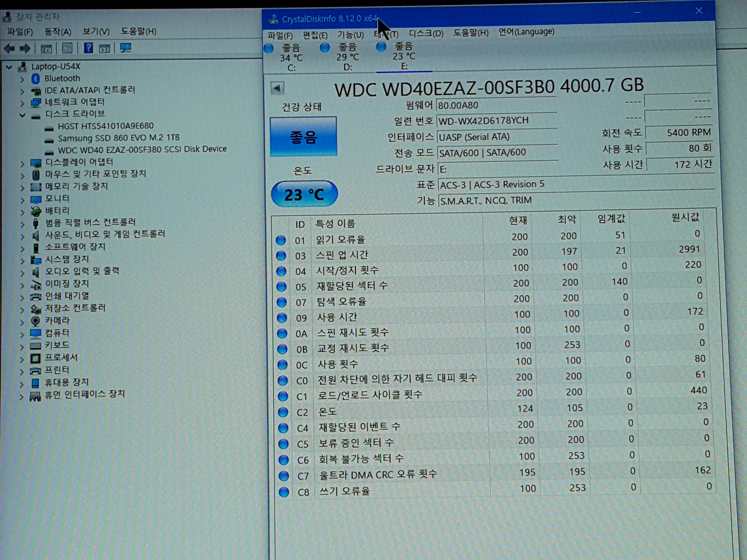Viewport: 747px width, 560px height.
Task: Click the 소프트웨어 장치 tree item
Action: (x=75, y=247)
